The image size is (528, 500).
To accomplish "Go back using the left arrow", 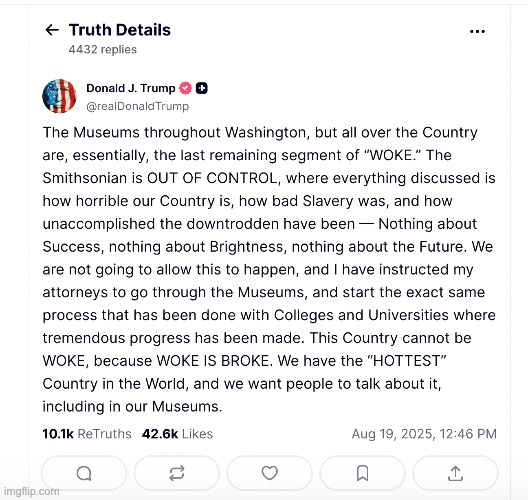I will pos(52,30).
